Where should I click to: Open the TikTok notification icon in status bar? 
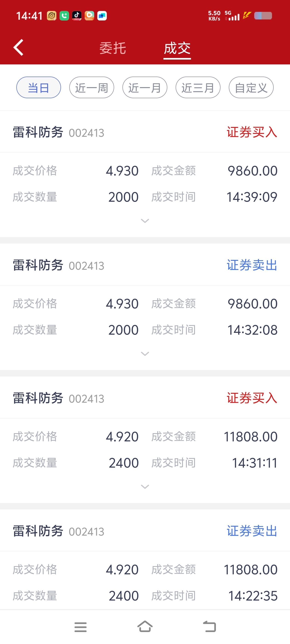tap(77, 16)
